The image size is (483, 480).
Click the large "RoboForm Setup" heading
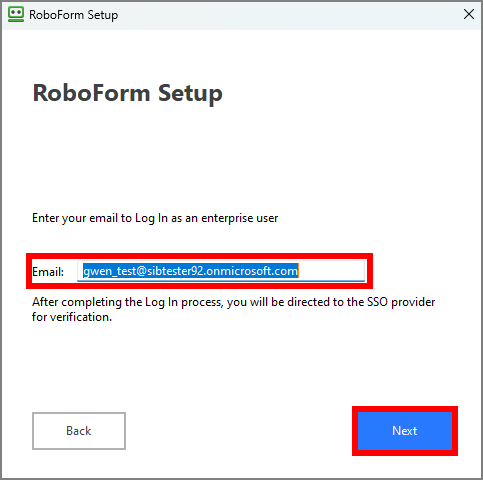point(128,93)
